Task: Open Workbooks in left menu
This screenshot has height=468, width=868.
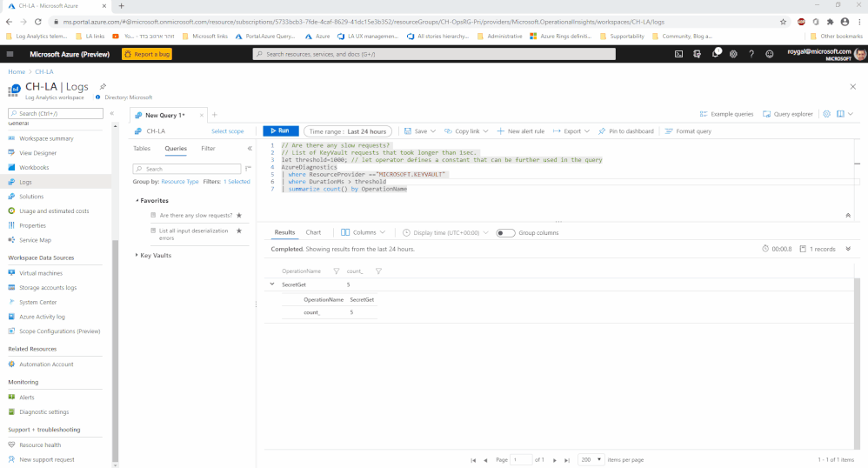Action: coord(34,167)
